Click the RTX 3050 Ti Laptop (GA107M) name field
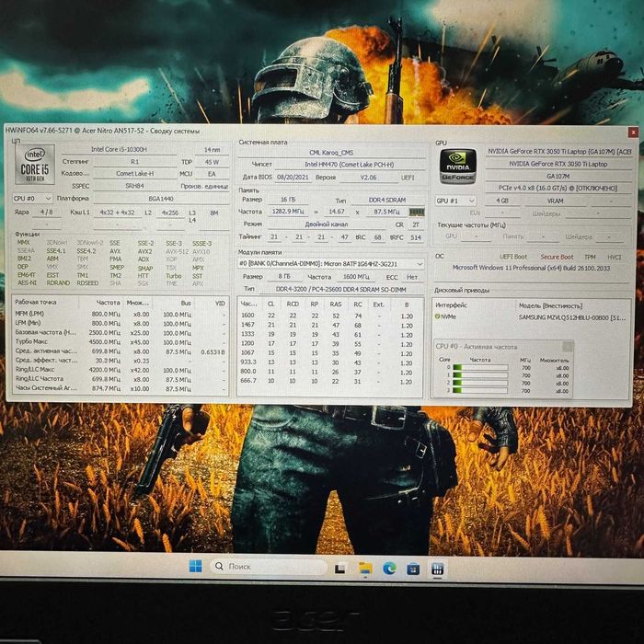Image resolution: width=644 pixels, height=644 pixels. click(559, 152)
